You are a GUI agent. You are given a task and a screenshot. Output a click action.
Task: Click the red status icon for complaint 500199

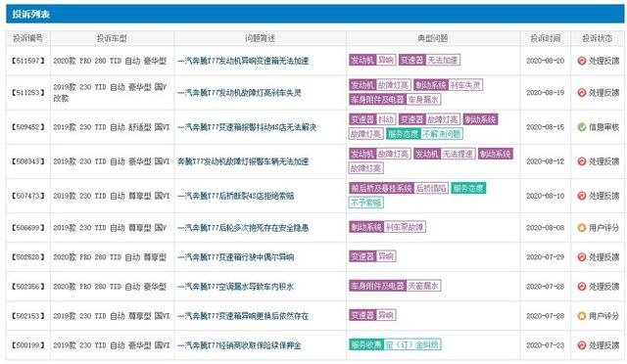582,345
